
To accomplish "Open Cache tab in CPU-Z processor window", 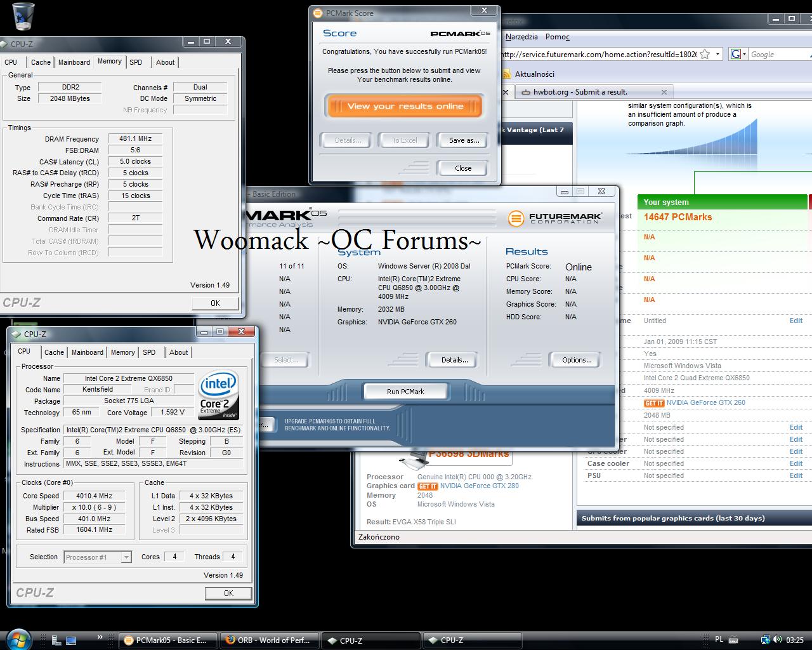I will pos(54,352).
